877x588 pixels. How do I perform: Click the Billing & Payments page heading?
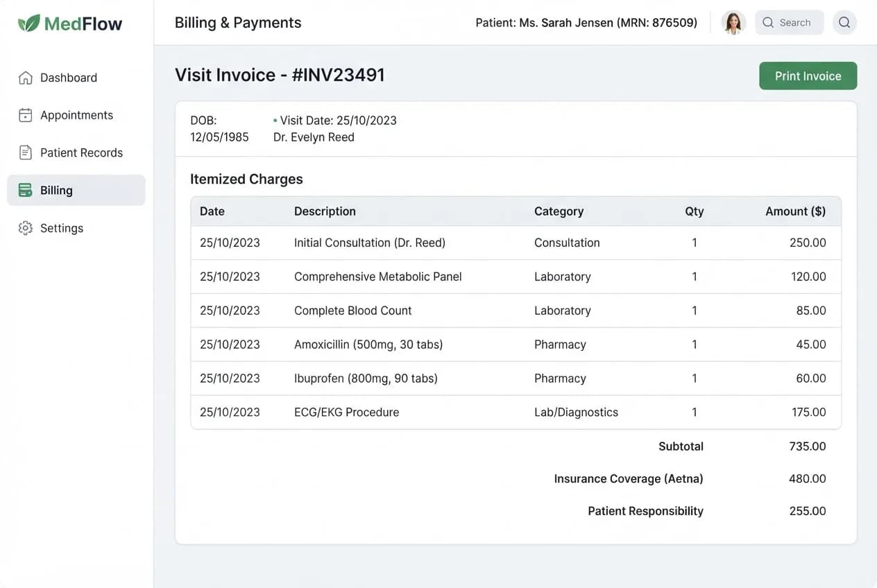[238, 23]
